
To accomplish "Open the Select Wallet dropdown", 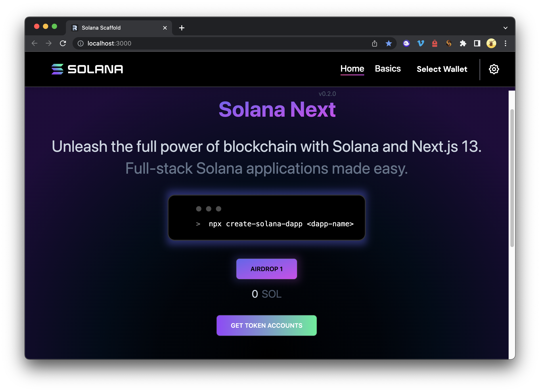I will [442, 69].
